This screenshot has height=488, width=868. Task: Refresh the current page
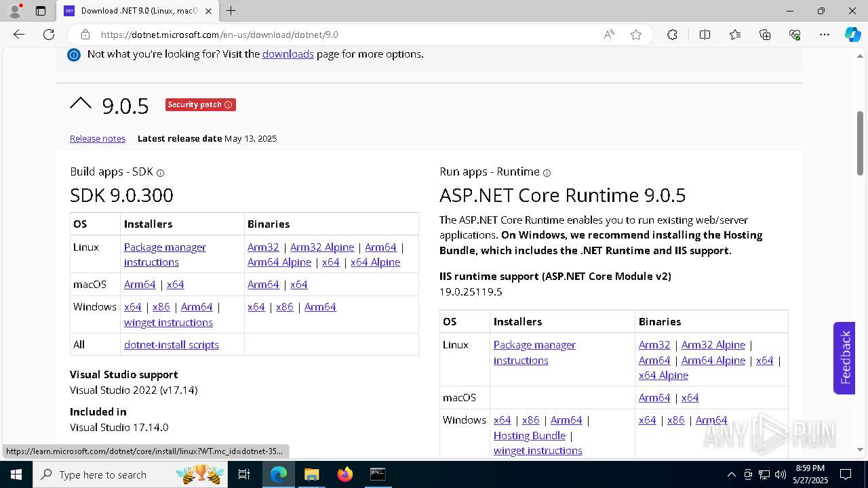[x=49, y=35]
